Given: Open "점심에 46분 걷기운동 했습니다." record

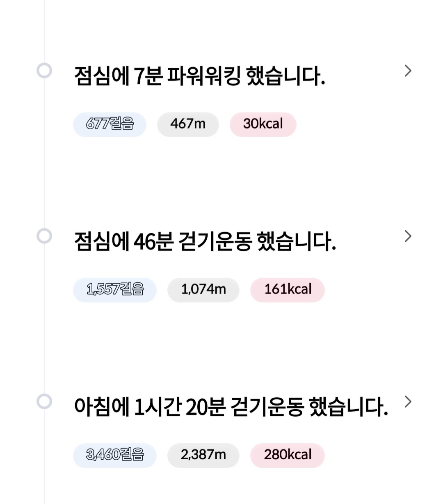Looking at the screenshot, I should (x=205, y=242).
